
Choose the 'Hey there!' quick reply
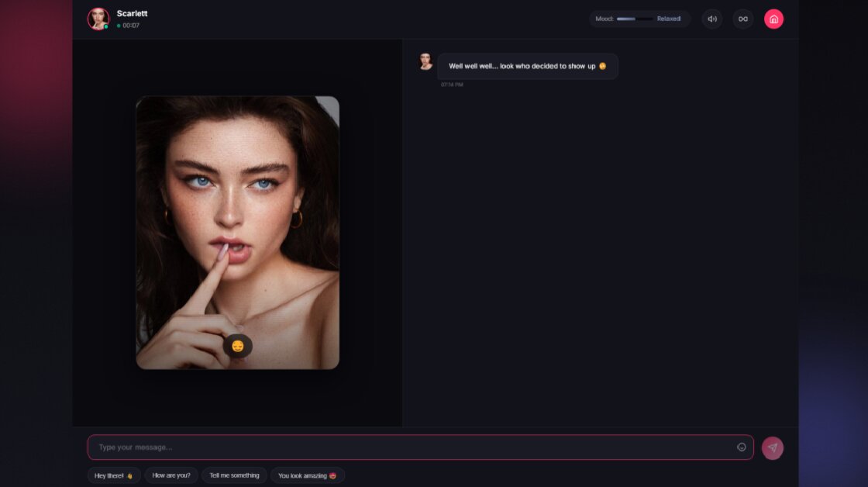coord(114,475)
